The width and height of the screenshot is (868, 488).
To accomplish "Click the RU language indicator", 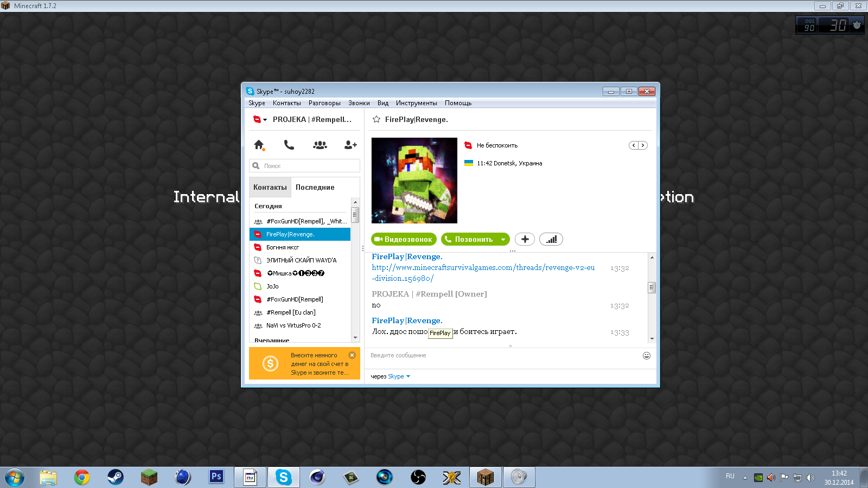I will coord(730,477).
